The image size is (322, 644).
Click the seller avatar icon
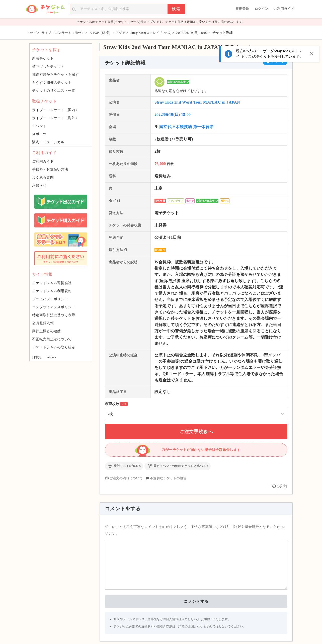[x=159, y=82]
